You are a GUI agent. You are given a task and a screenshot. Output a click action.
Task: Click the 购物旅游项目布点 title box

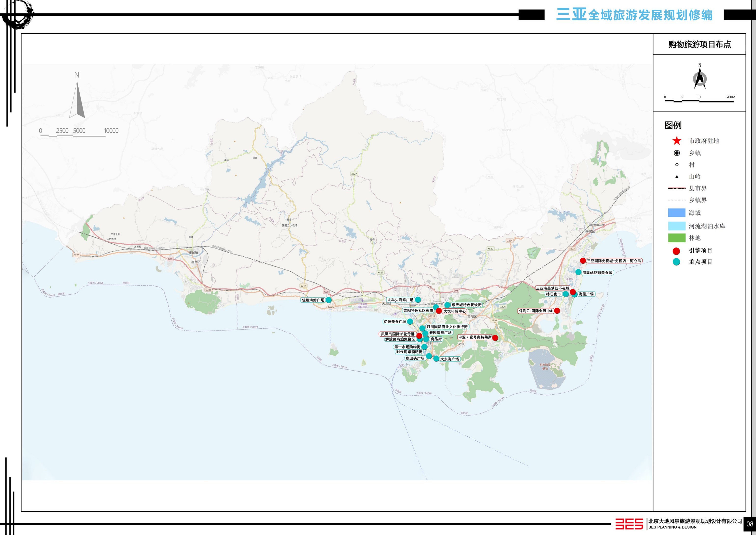[x=699, y=44]
